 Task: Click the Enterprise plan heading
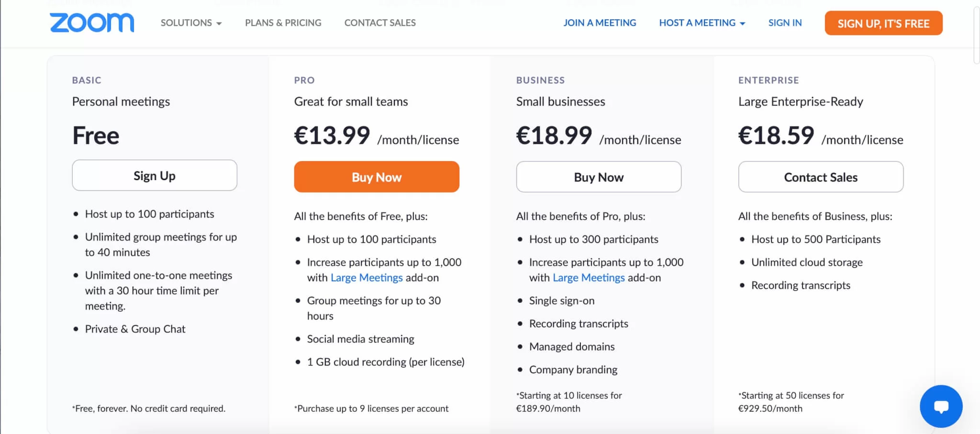click(768, 80)
